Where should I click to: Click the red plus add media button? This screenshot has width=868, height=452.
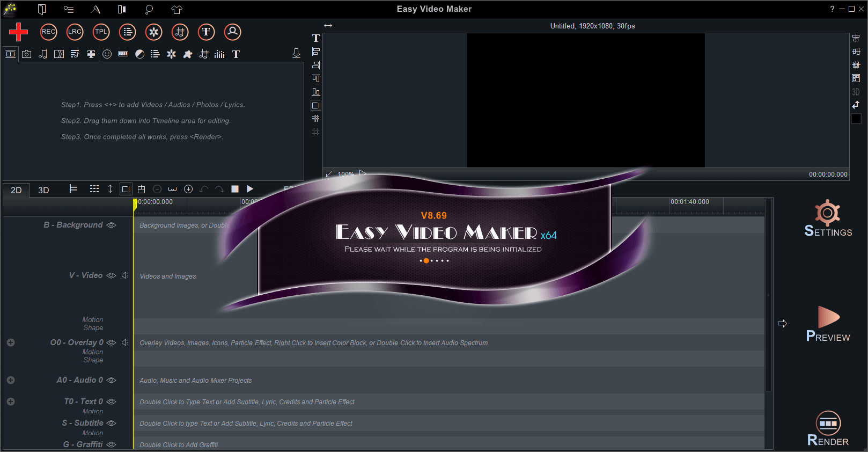click(x=18, y=32)
